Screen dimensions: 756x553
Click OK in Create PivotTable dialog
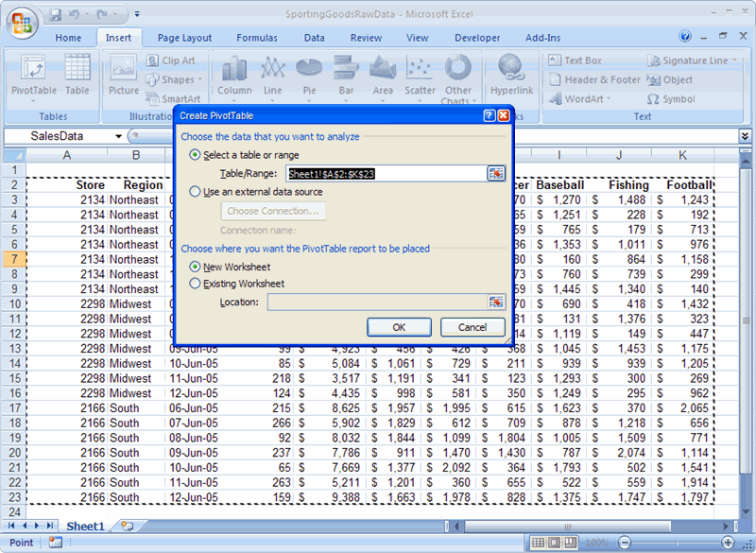pos(399,327)
